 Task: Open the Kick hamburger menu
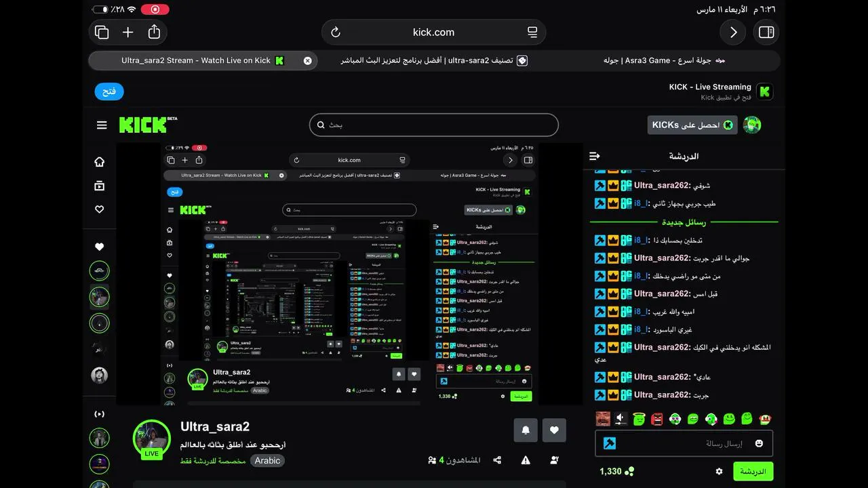[102, 125]
